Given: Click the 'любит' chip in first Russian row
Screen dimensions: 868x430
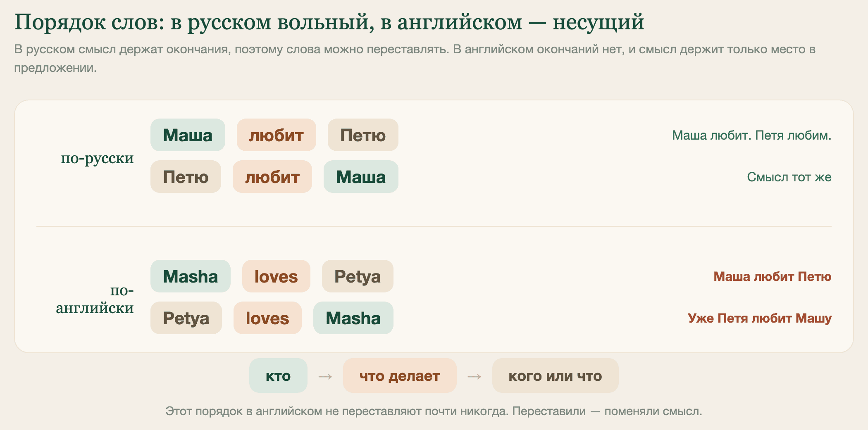Looking at the screenshot, I should 276,135.
